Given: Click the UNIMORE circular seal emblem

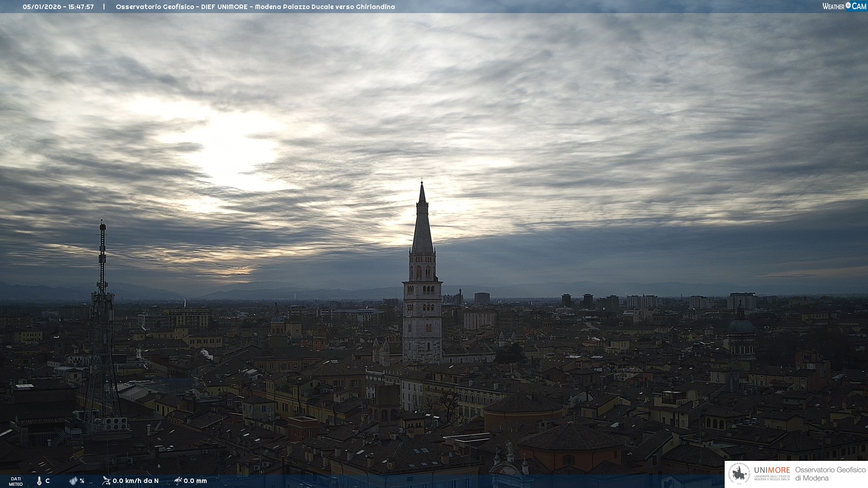Looking at the screenshot, I should click(740, 474).
